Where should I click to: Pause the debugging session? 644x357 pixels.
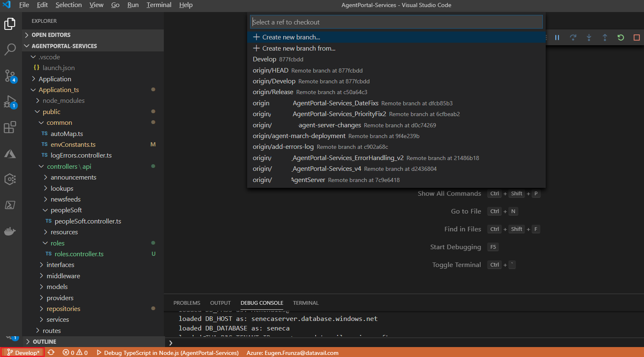557,38
